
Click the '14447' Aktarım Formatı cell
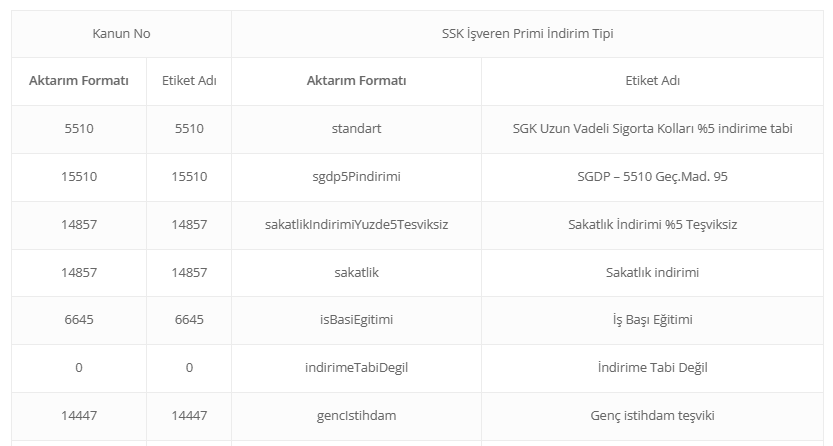point(79,415)
